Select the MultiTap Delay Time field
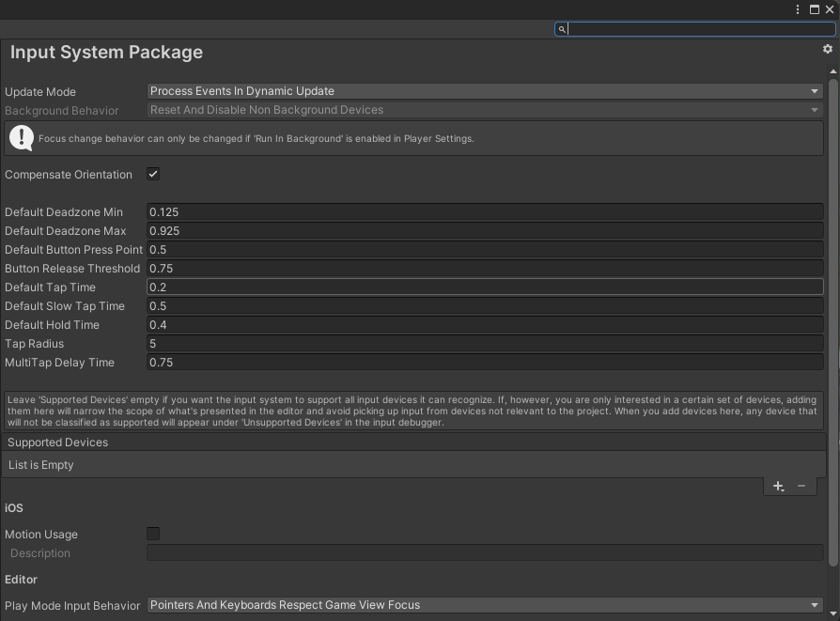The height and width of the screenshot is (621, 840). tap(485, 363)
